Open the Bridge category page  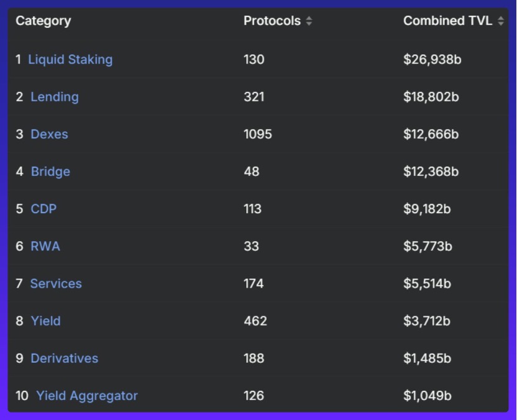(50, 171)
